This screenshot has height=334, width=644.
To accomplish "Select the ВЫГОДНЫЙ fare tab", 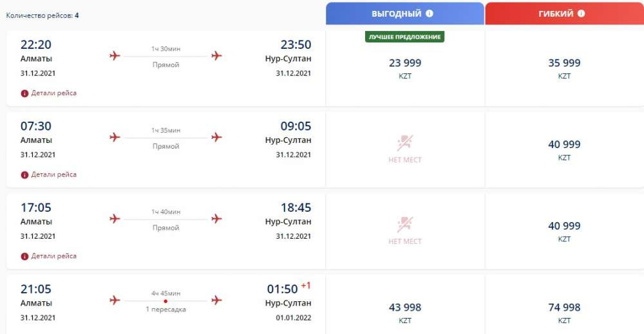I will [x=405, y=14].
